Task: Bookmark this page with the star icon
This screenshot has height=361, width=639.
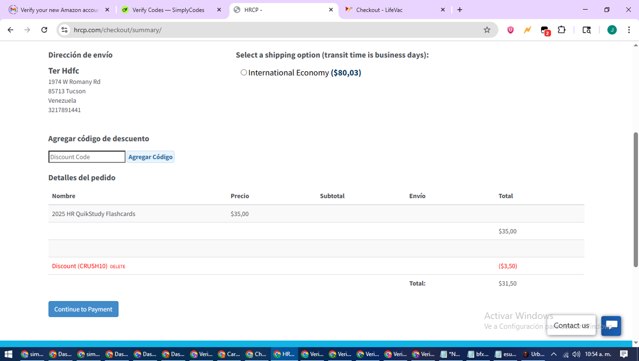Action: pos(487,30)
